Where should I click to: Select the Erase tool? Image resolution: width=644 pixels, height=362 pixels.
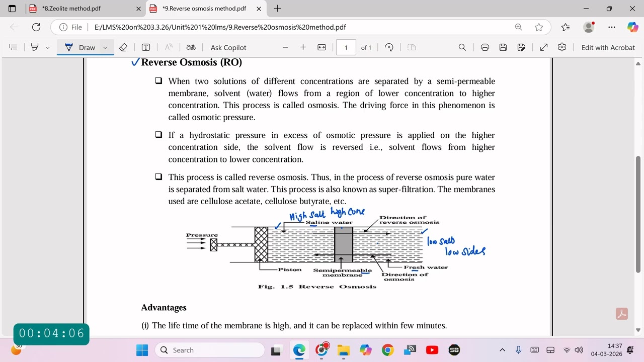[123, 47]
